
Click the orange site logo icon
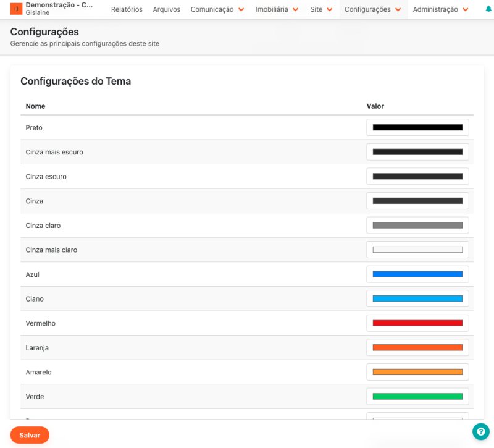(x=16, y=9)
